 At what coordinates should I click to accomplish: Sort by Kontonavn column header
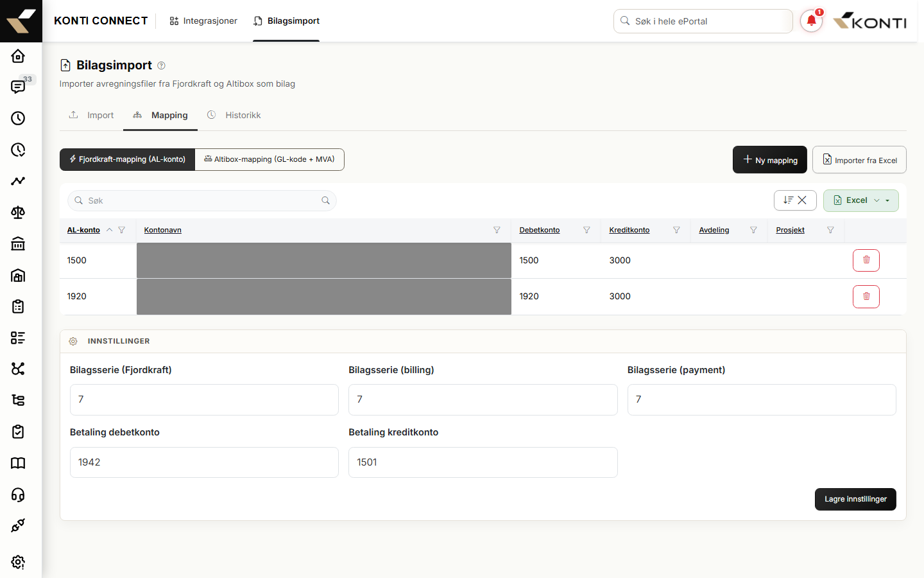[163, 230]
